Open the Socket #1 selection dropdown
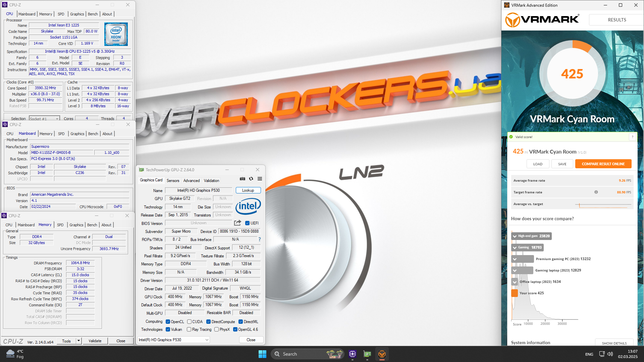 click(x=44, y=119)
